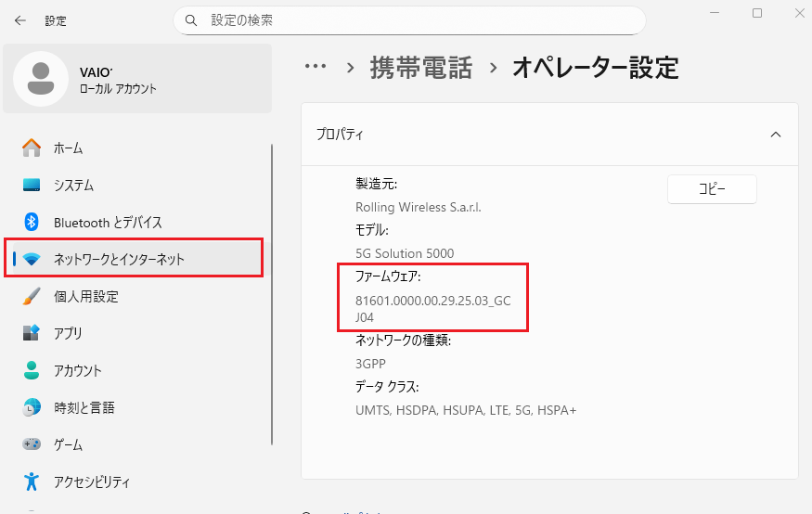Image resolution: width=812 pixels, height=514 pixels.
Task: Open the Gaming controller icon
Action: pos(32,444)
